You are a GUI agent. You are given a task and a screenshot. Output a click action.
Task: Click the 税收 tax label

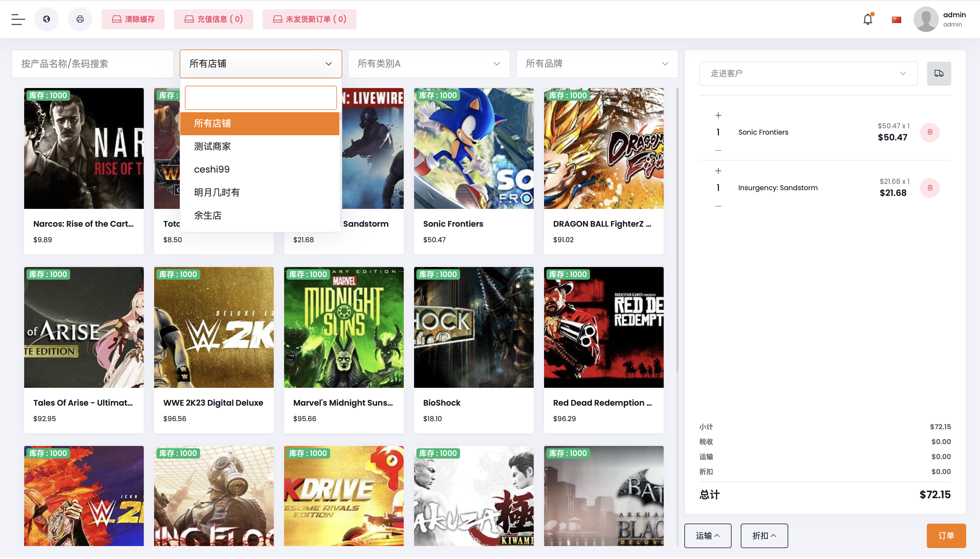pos(706,442)
